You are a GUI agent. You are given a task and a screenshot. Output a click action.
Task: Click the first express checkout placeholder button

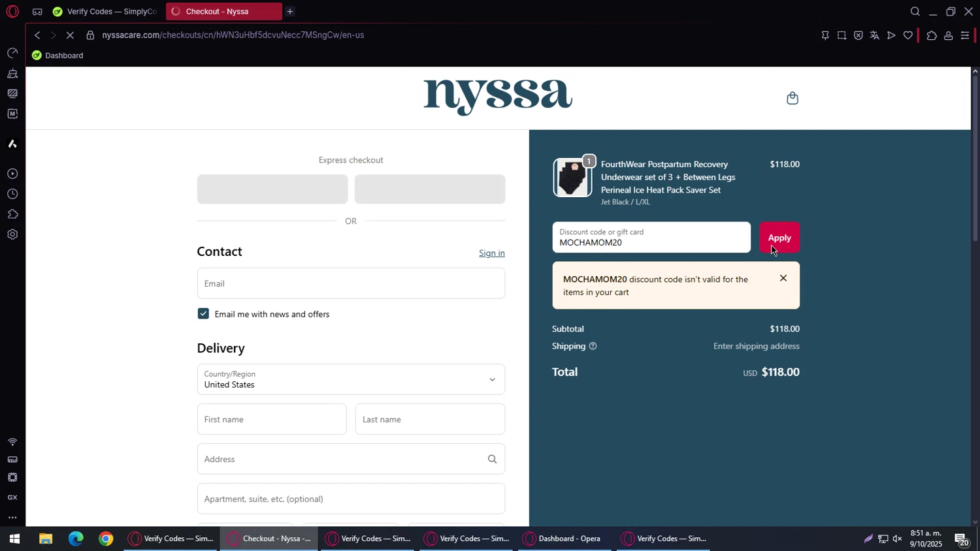[x=272, y=189]
